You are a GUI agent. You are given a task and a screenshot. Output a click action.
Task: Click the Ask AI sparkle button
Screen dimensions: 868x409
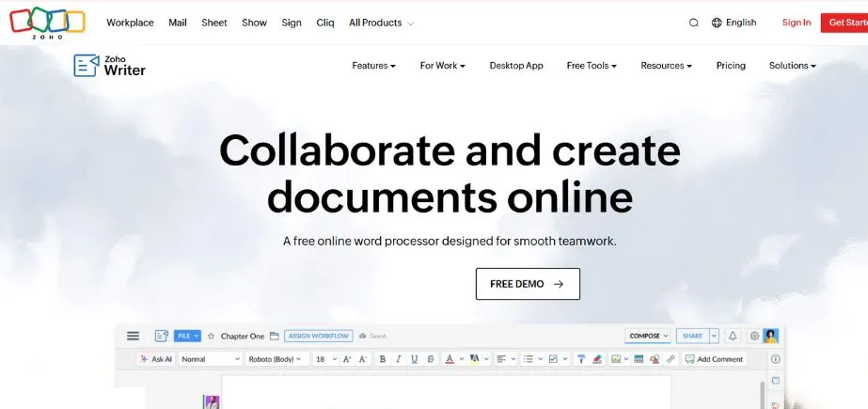pyautogui.click(x=155, y=359)
